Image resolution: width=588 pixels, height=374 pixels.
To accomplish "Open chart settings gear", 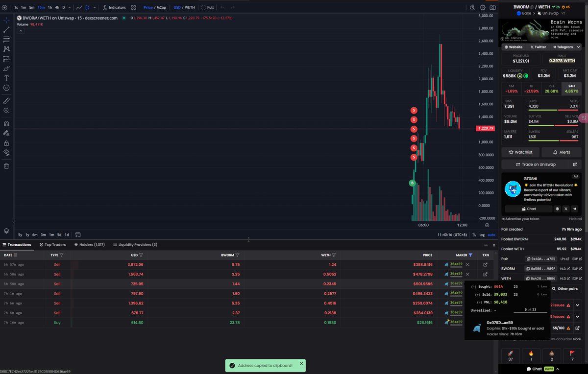I will pos(483,7).
